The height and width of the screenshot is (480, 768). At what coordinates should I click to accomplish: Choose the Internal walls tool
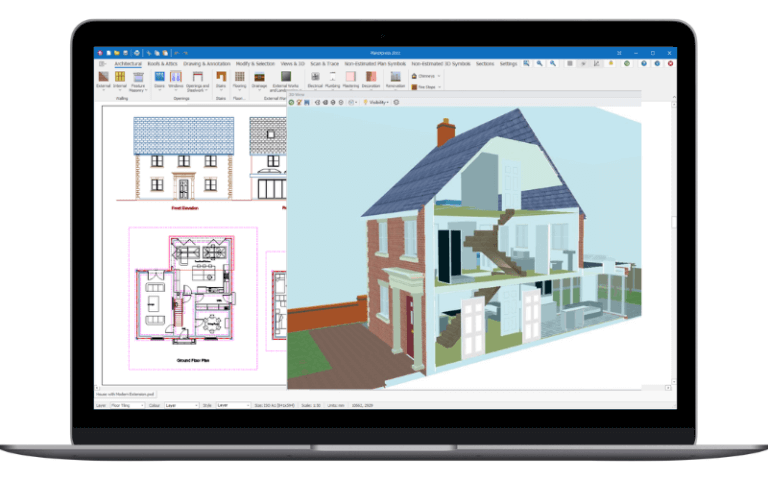pyautogui.click(x=120, y=80)
